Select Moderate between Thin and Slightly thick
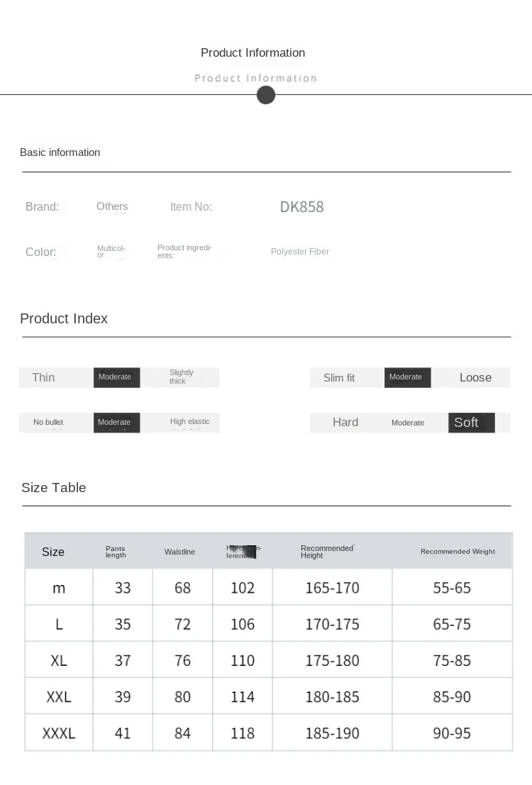Screen dimensions: 532x785 [116, 377]
